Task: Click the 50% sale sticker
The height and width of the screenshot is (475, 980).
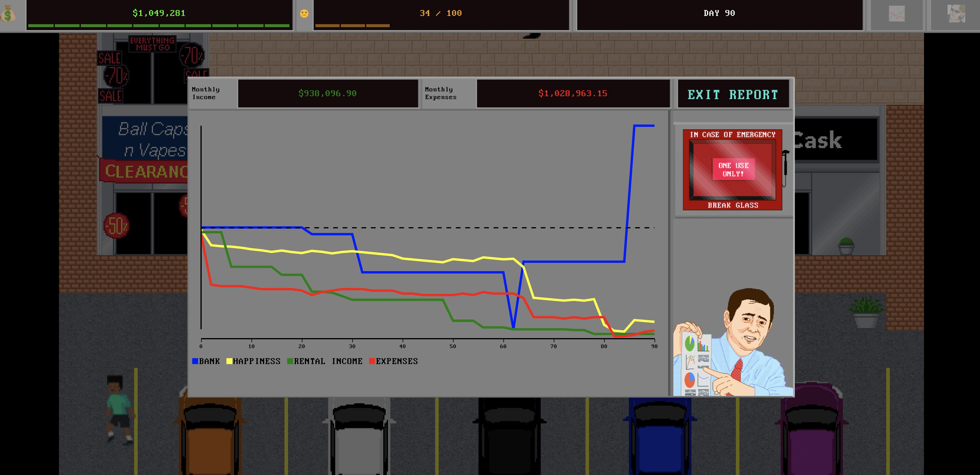Action: pyautogui.click(x=116, y=226)
